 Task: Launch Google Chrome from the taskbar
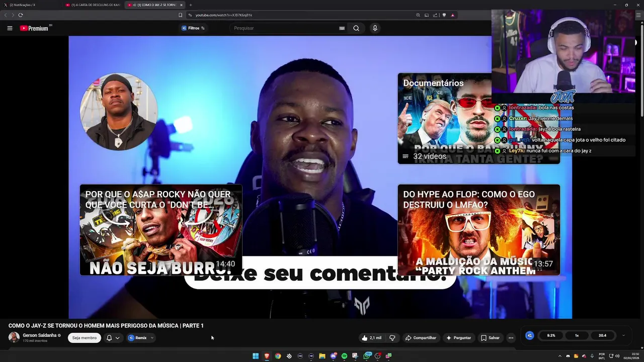(278, 356)
